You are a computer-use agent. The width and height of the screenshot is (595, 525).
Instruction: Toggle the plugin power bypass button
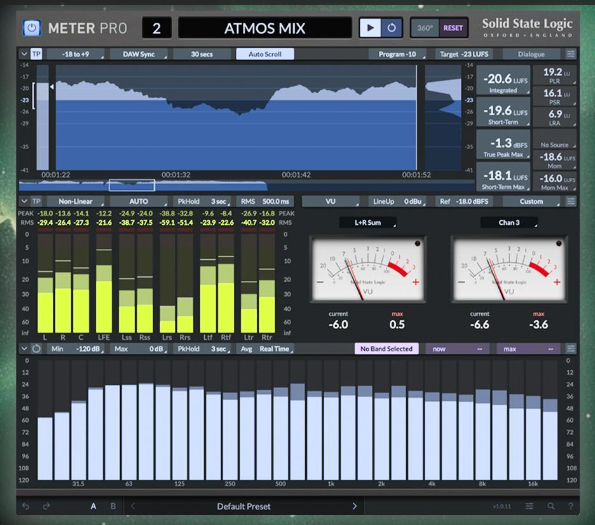coord(31,28)
